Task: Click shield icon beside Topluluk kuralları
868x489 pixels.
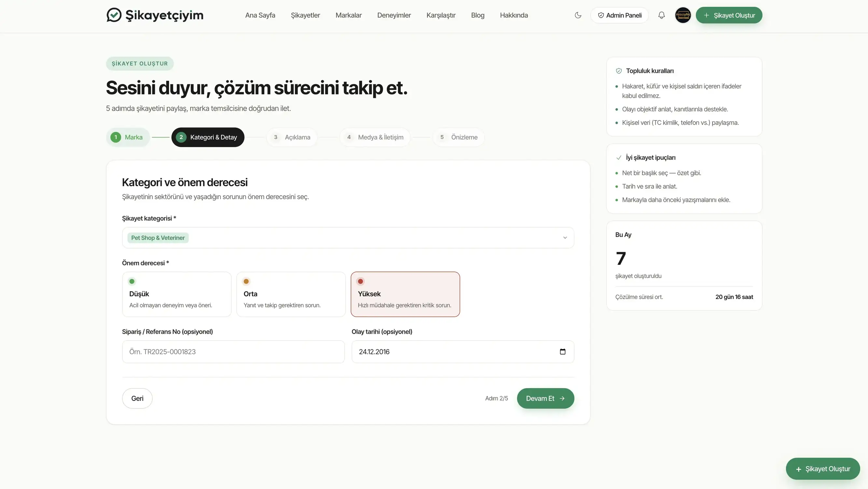Action: tap(619, 71)
